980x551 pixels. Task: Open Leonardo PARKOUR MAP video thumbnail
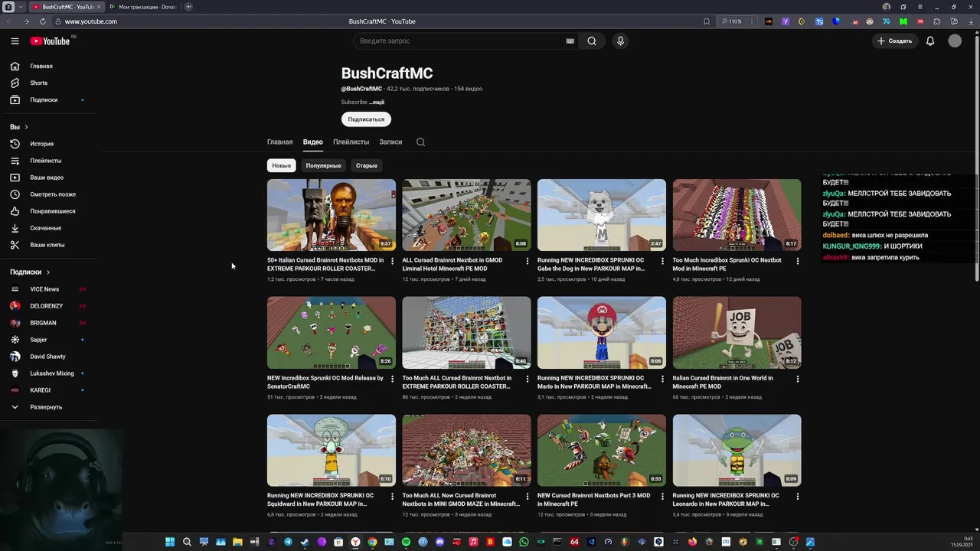737,451
